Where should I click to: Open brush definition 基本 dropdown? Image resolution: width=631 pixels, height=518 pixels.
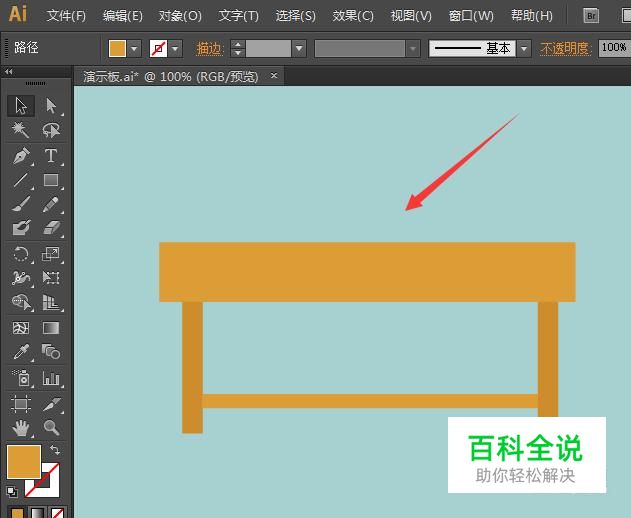click(x=524, y=49)
